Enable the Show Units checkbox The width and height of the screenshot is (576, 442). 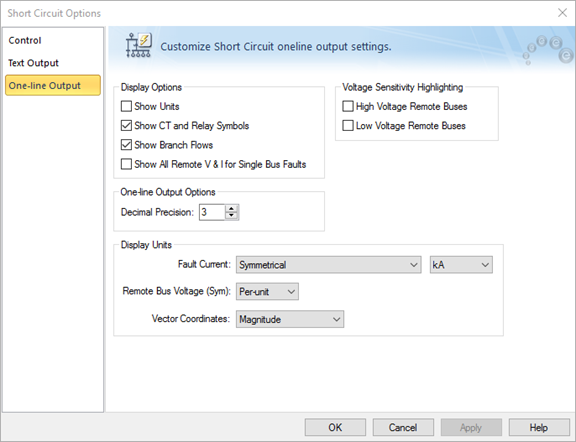pos(126,106)
